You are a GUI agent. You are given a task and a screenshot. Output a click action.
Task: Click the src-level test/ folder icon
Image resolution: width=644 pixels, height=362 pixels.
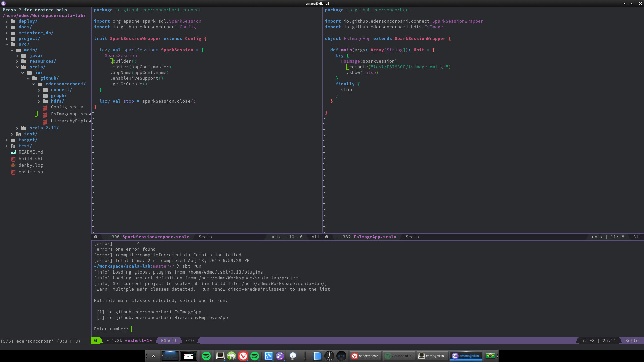pyautogui.click(x=18, y=134)
